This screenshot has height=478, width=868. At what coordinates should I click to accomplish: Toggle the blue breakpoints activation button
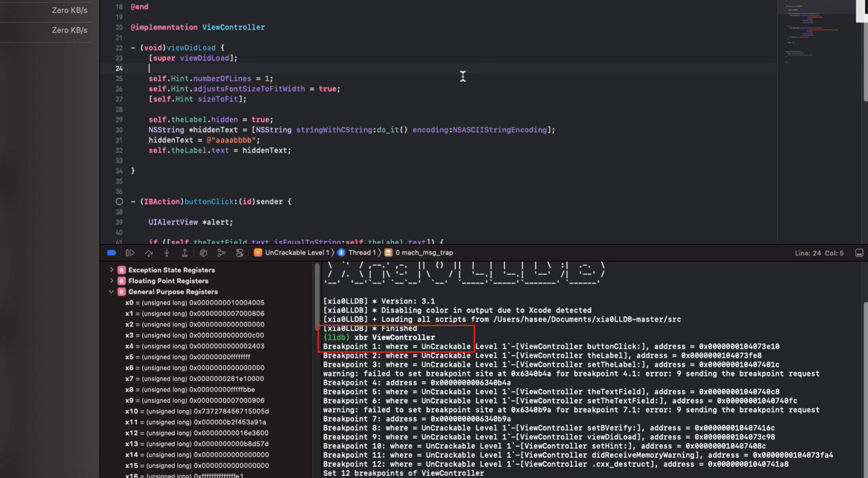(111, 253)
